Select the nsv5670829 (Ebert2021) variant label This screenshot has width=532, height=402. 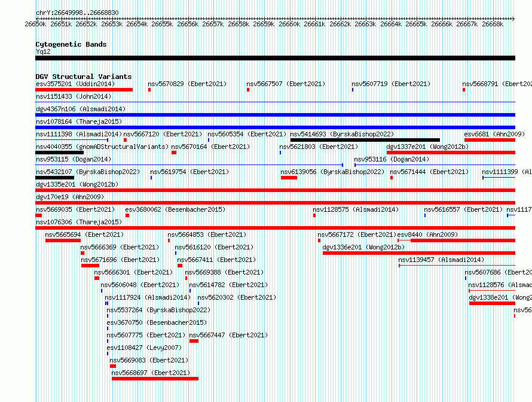187,84
